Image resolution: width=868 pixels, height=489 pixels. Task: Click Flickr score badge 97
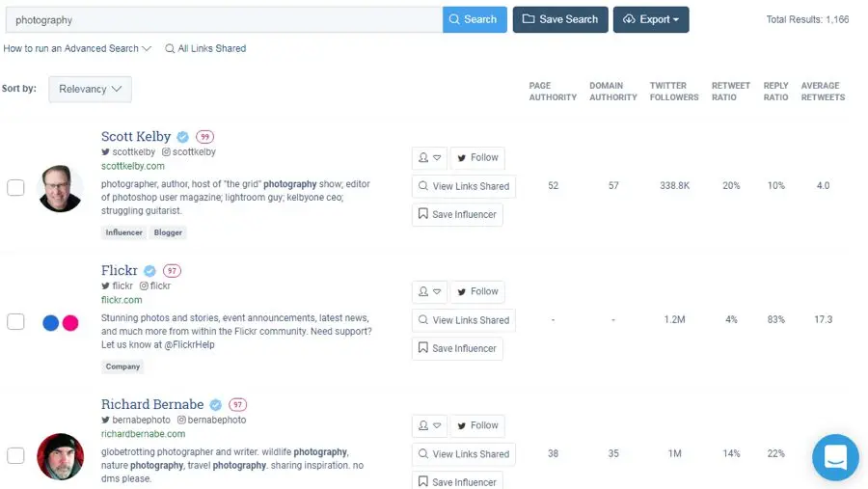[x=173, y=271]
